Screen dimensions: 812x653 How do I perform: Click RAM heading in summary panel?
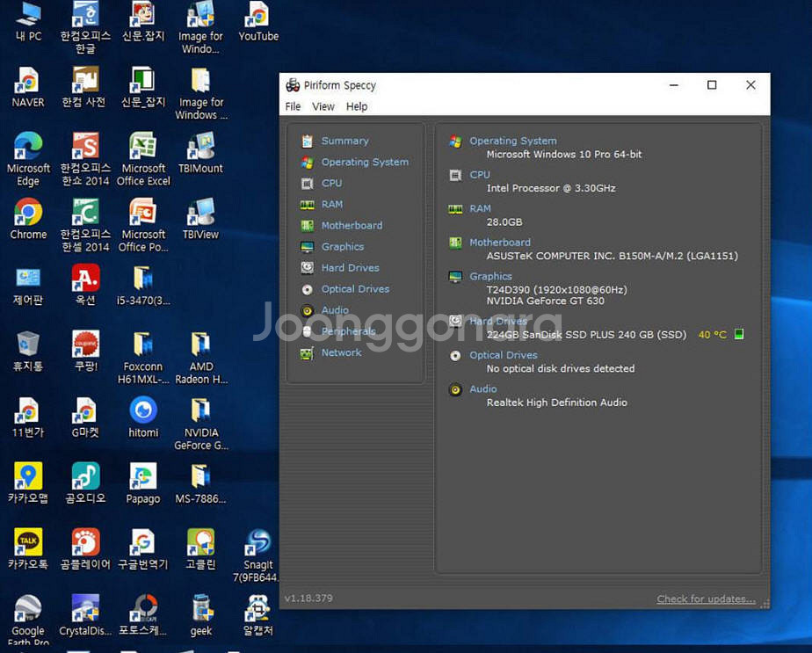click(480, 208)
